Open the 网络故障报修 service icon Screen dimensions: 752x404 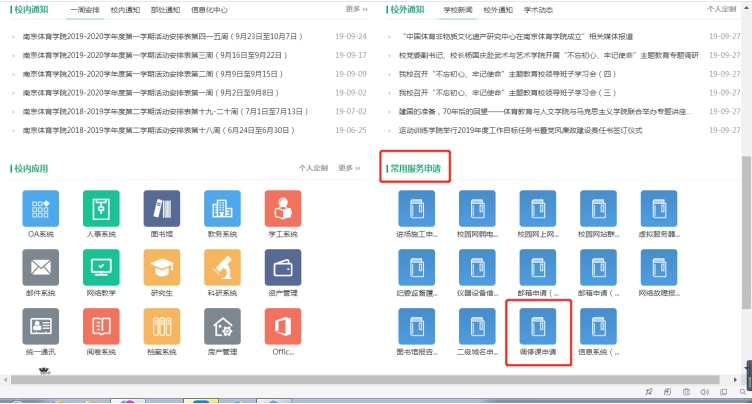pyautogui.click(x=659, y=267)
